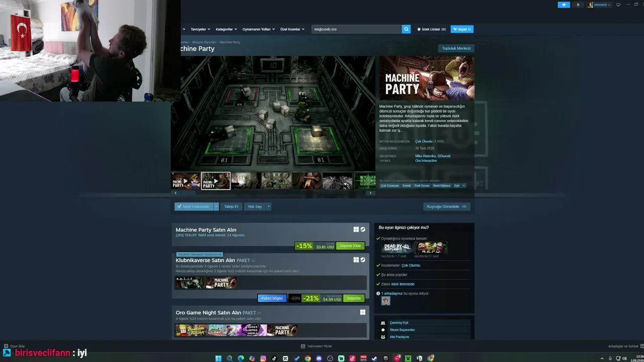Click the Steam Deck icon beside Machine Party Satın Alın

[363, 230]
